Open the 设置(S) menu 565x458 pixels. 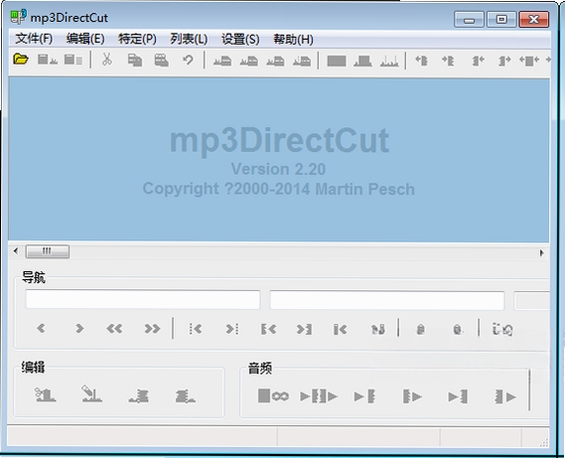pos(240,39)
